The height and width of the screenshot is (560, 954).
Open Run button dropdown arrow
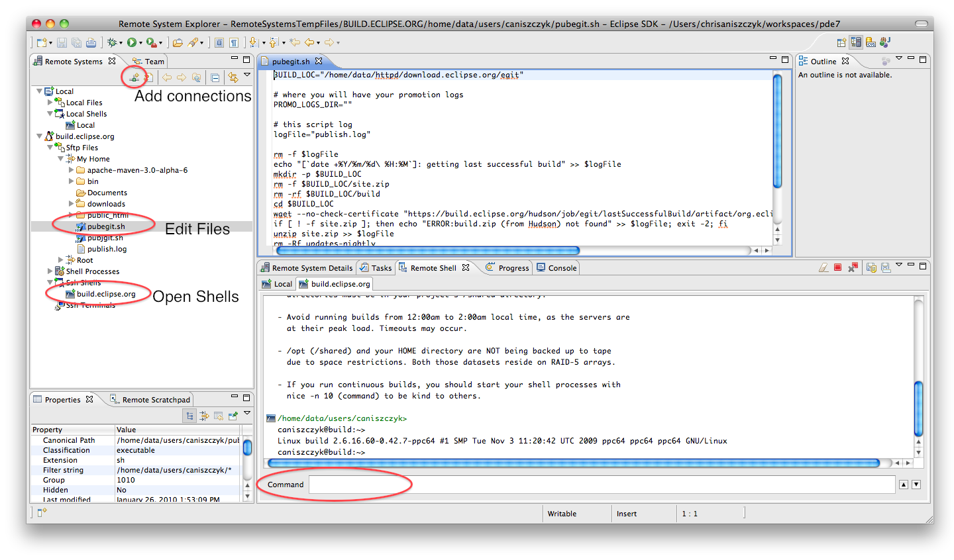coord(140,44)
